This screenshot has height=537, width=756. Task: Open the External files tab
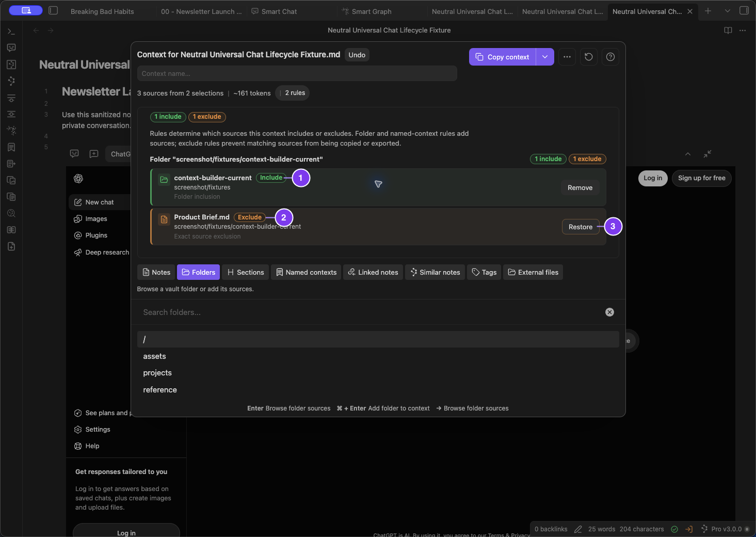tap(533, 272)
